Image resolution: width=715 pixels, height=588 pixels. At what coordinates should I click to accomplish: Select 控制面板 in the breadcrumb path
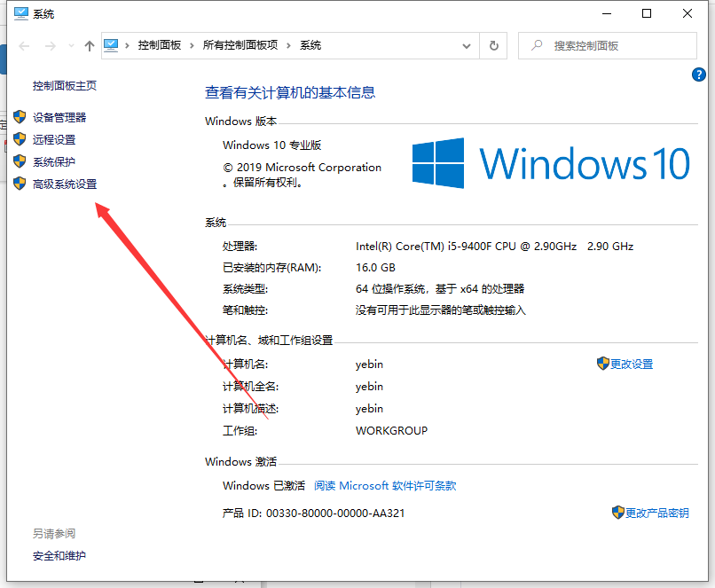point(161,45)
